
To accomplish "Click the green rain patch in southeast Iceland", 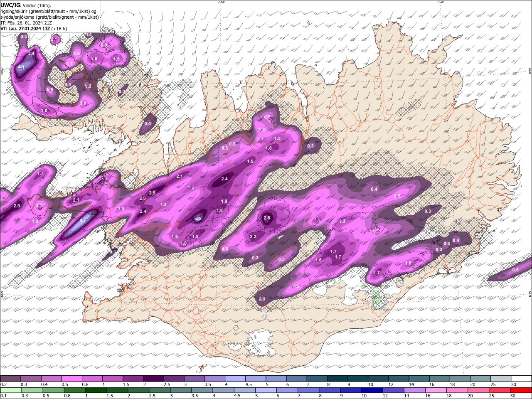I will click(x=378, y=299).
